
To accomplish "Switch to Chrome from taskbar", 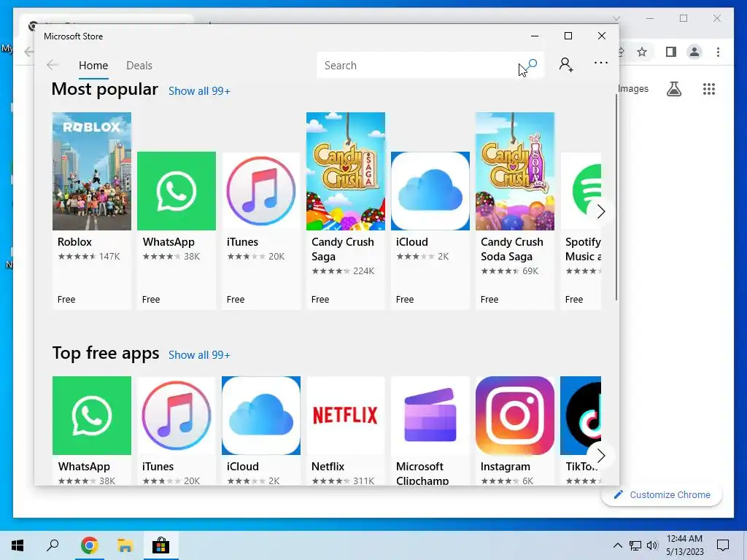I will coord(89,545).
